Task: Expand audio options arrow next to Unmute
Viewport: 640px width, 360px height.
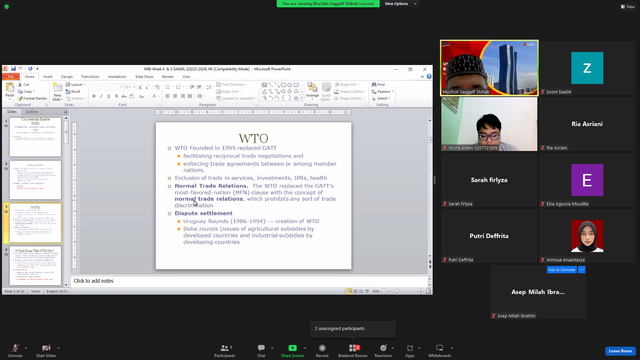Action: pos(26,348)
